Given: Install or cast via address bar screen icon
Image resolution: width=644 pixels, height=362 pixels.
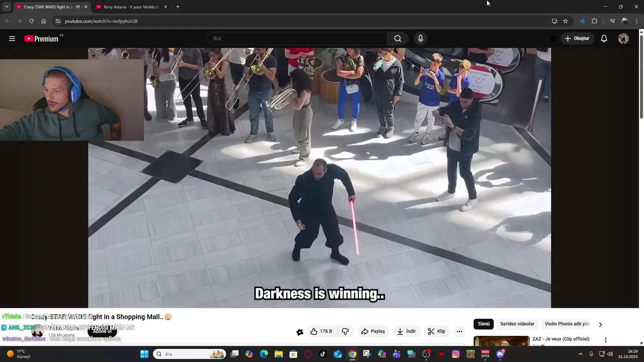Looking at the screenshot, I should tap(554, 21).
